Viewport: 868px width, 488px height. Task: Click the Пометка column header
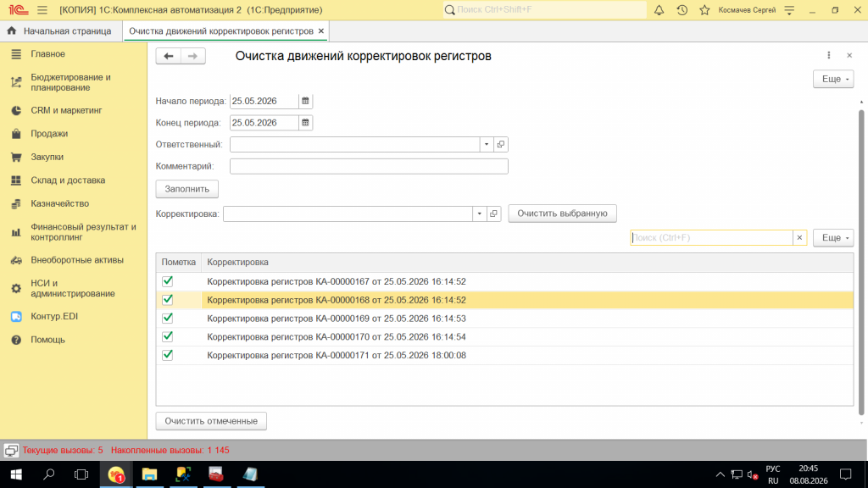(178, 263)
